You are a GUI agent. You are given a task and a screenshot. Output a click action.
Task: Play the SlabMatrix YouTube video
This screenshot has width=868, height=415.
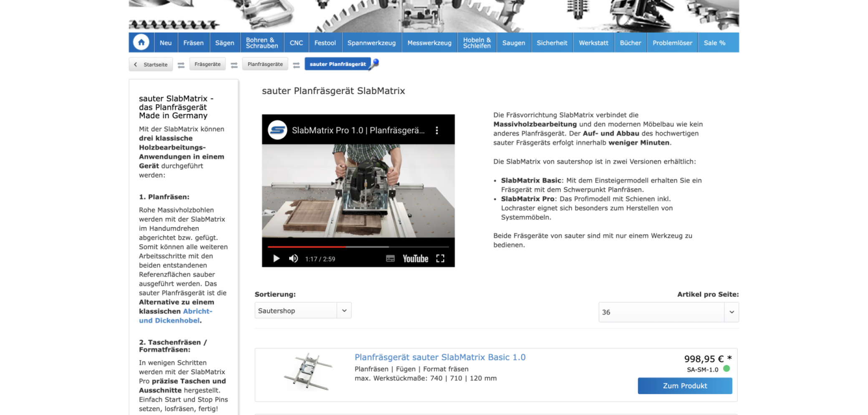(x=276, y=259)
